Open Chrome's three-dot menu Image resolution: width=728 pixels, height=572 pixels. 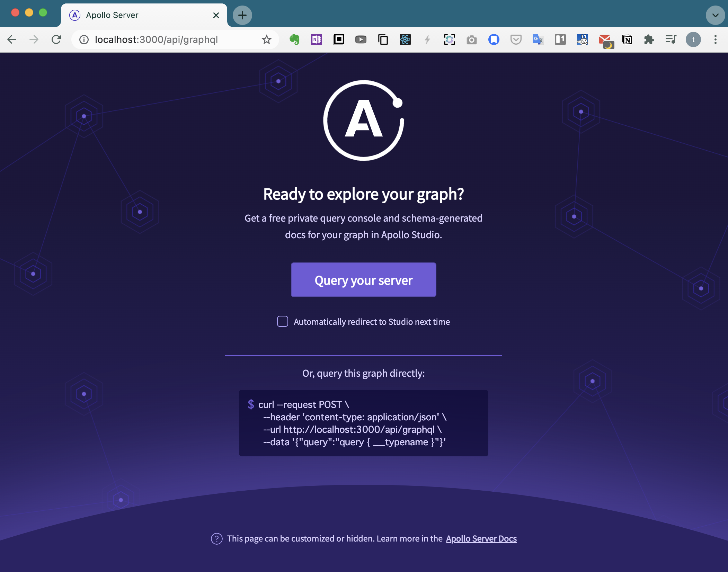715,39
